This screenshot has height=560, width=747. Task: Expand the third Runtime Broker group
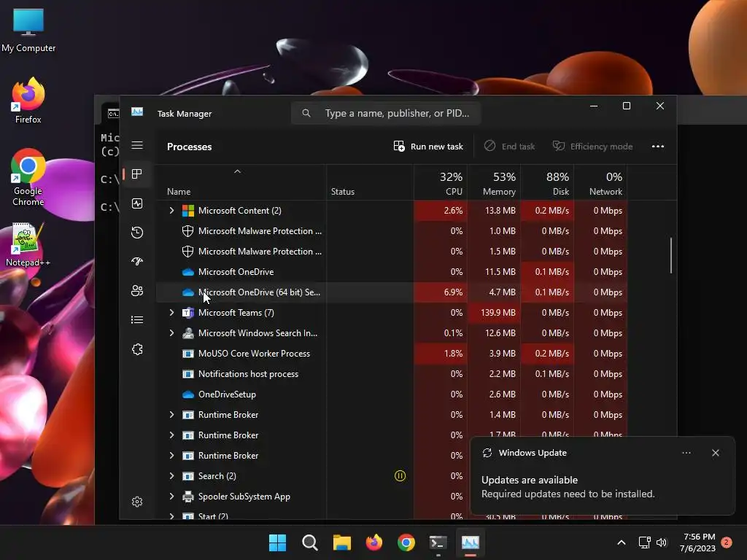click(x=172, y=456)
